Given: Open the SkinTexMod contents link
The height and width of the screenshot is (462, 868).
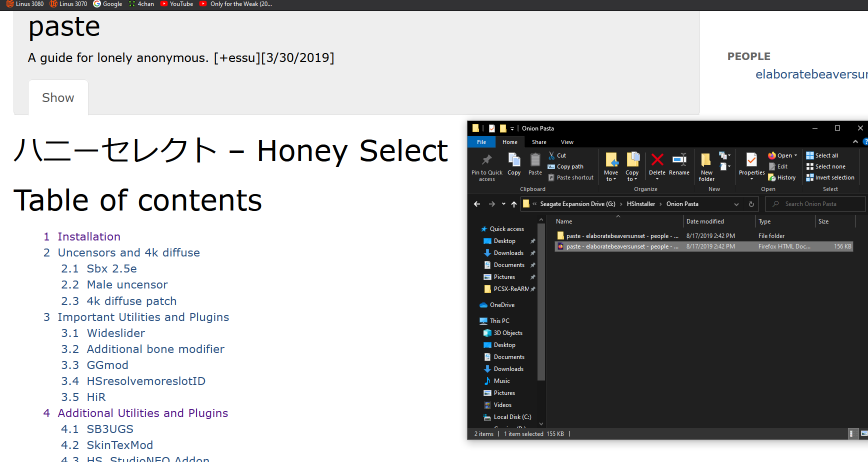Looking at the screenshot, I should point(120,445).
